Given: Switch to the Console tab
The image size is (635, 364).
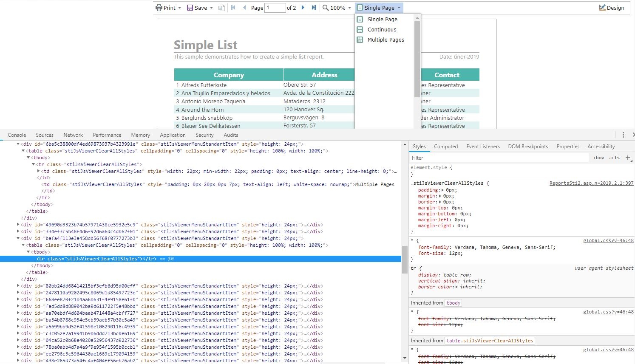Looking at the screenshot, I should tap(17, 135).
